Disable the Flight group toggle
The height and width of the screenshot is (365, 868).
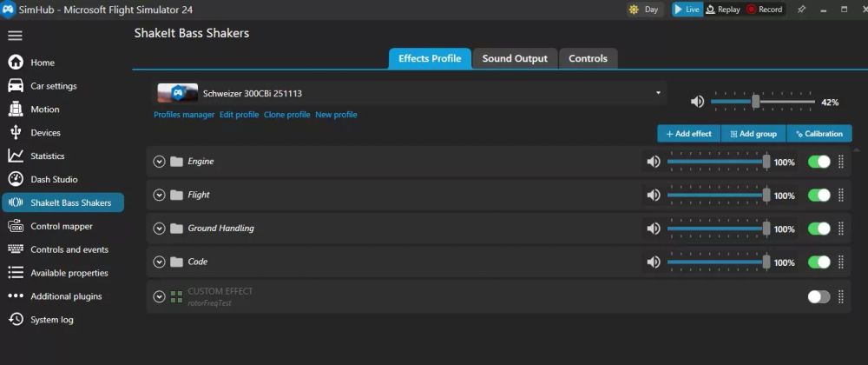click(x=819, y=195)
